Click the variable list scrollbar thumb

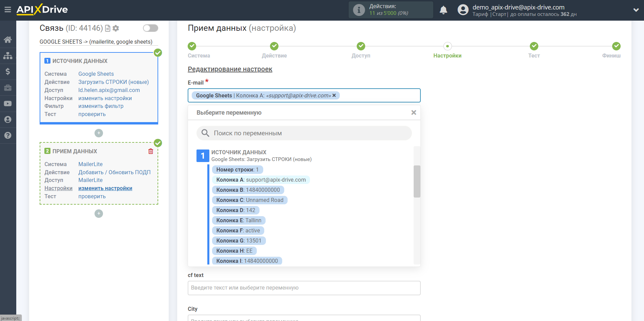coord(417,181)
